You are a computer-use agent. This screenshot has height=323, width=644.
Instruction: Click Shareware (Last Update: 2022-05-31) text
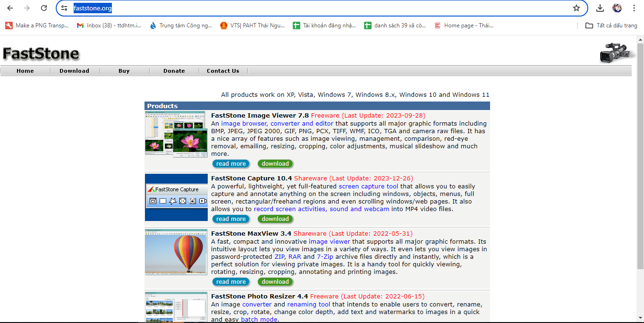(x=353, y=234)
